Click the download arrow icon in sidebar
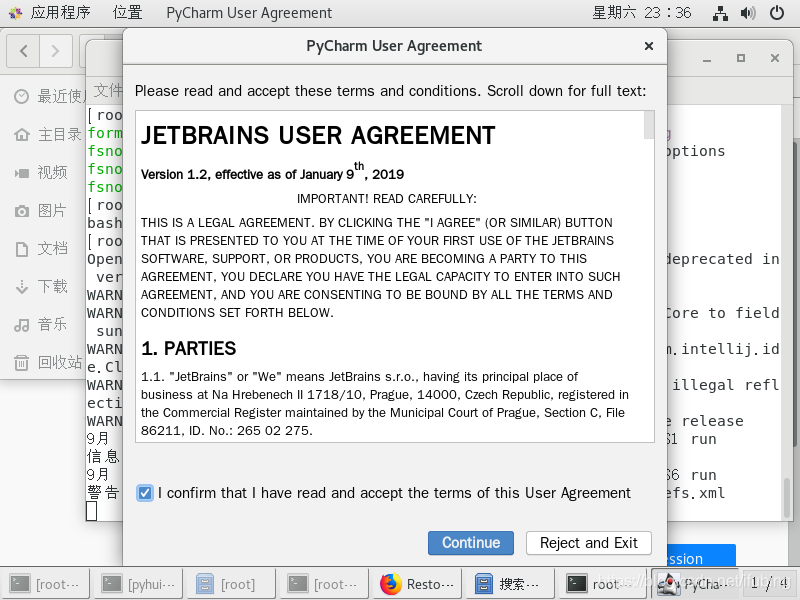Viewport: 800px width, 600px height. 21,287
